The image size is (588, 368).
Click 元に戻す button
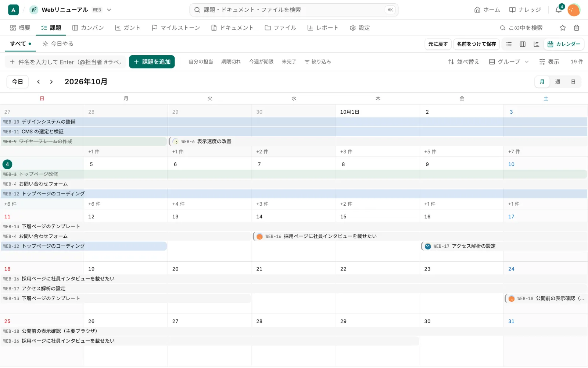coord(438,44)
